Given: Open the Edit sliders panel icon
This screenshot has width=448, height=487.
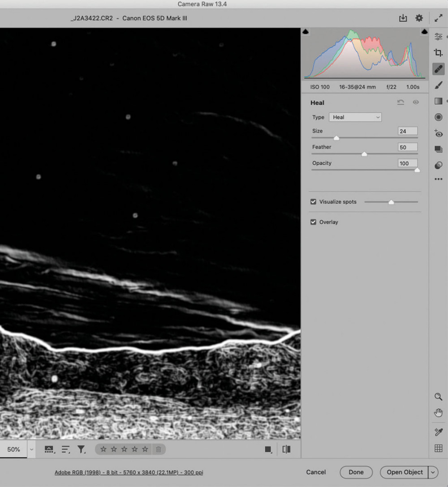Looking at the screenshot, I should tap(438, 36).
